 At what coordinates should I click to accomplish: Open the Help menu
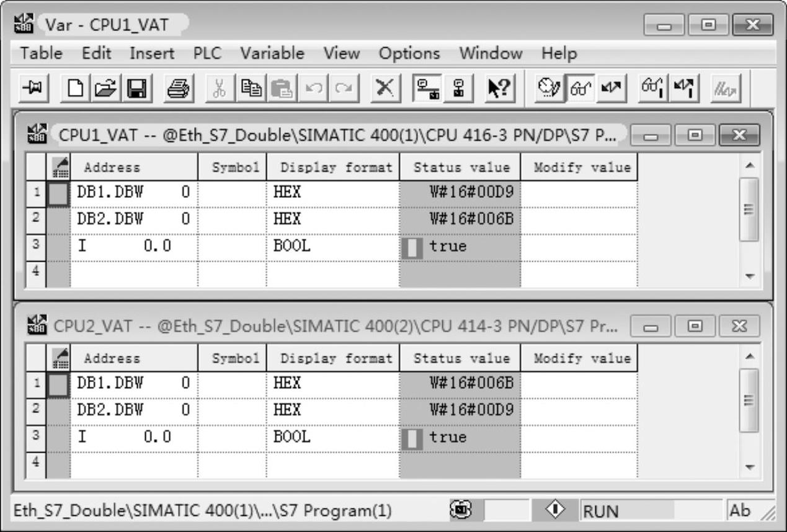pos(559,54)
